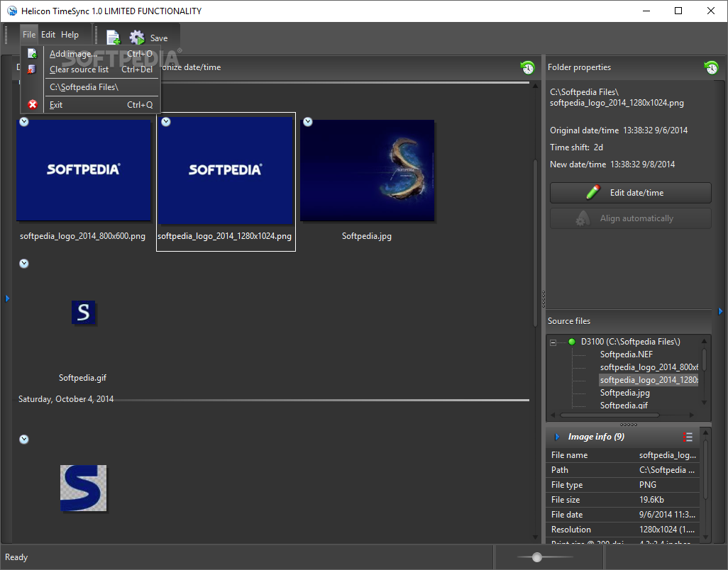Select softpedia_logo_2014_800x6 tree item
This screenshot has height=570, width=728.
pos(649,367)
